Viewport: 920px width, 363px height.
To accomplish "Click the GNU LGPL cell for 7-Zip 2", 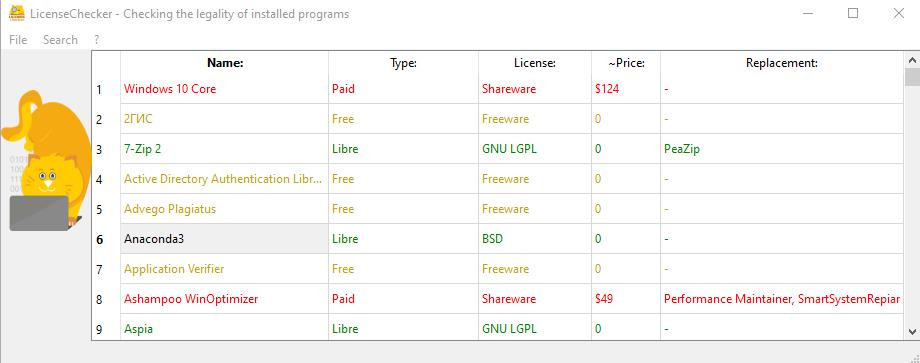I will point(535,149).
